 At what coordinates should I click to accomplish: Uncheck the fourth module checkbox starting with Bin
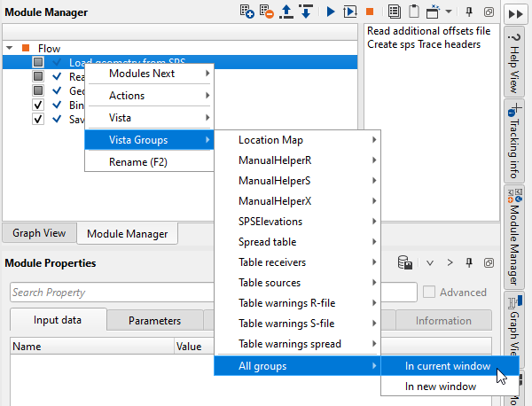[38, 105]
